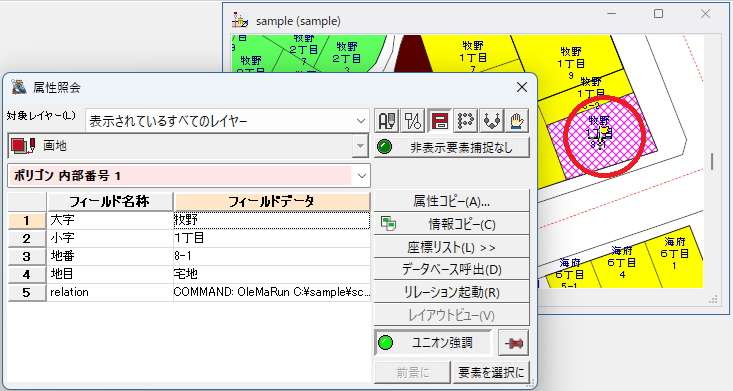Select the dotted node path icon
Screen dimensions: 733x391
(x=465, y=121)
